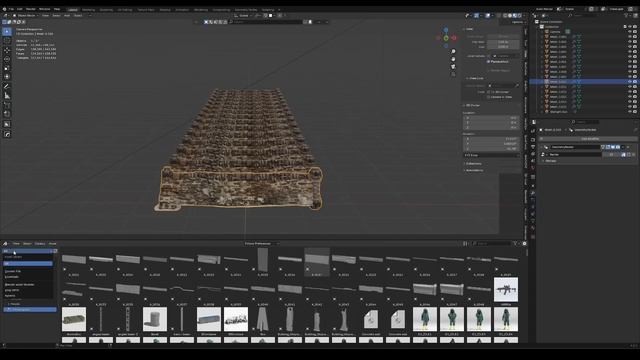Switch viewport to rendered shading sphere
This screenshot has width=640, height=360.
[519, 16]
